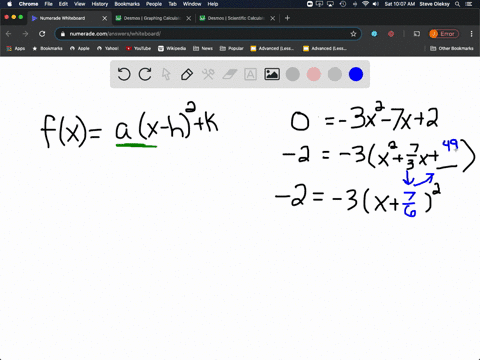Pick the gray swatch beside the blue one
480x360 pixels.
coord(335,74)
